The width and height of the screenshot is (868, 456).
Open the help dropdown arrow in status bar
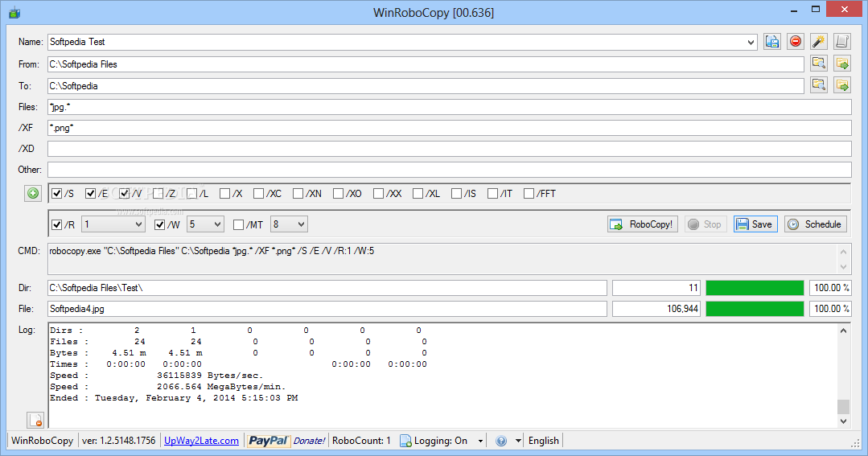tap(518, 441)
